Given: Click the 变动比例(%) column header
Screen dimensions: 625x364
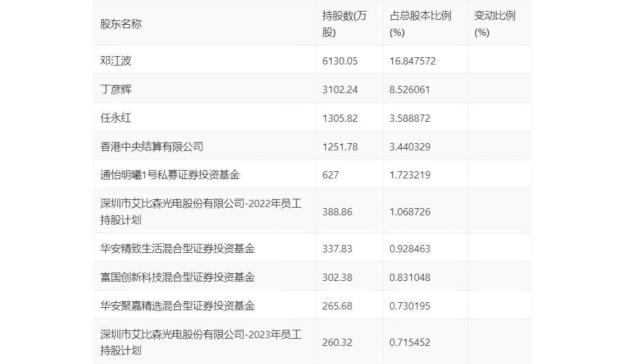Looking at the screenshot, I should click(495, 24).
